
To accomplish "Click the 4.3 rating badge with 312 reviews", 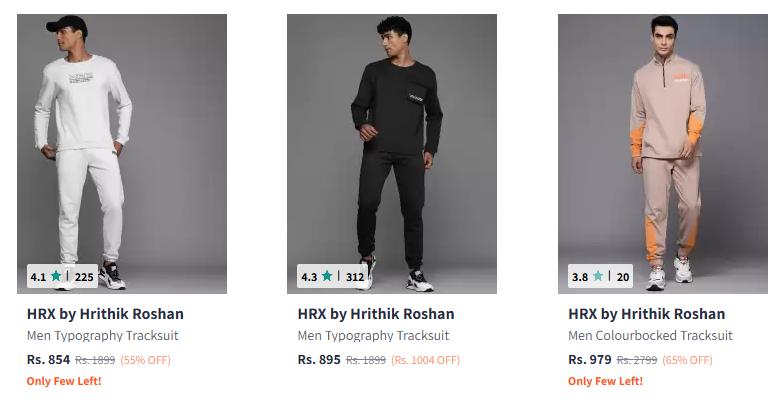I will pyautogui.click(x=333, y=276).
